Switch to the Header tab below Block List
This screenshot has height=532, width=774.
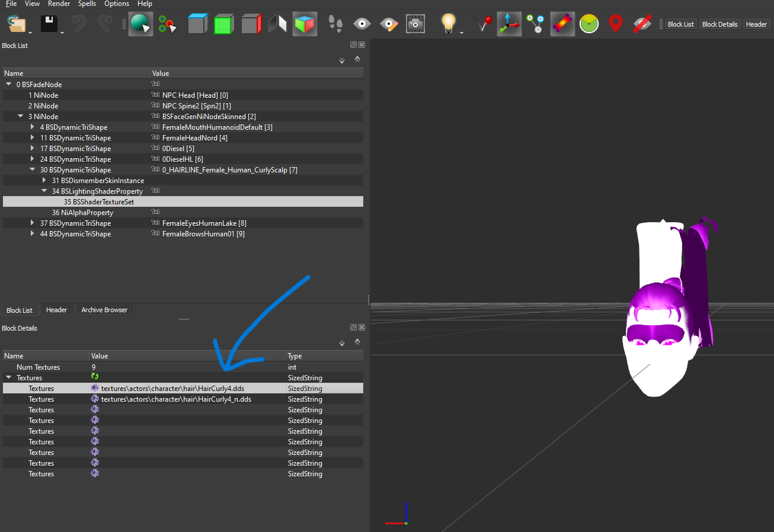click(57, 310)
